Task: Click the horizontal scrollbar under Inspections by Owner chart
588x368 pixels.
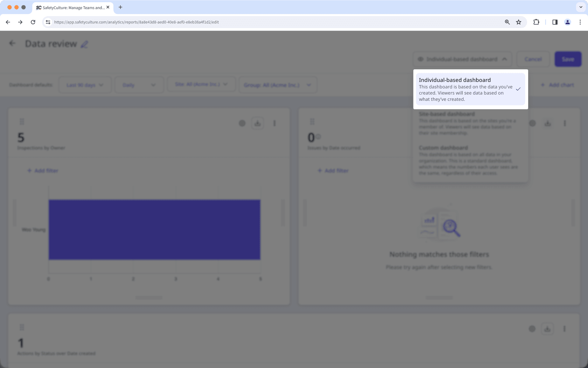Action: pos(148,298)
